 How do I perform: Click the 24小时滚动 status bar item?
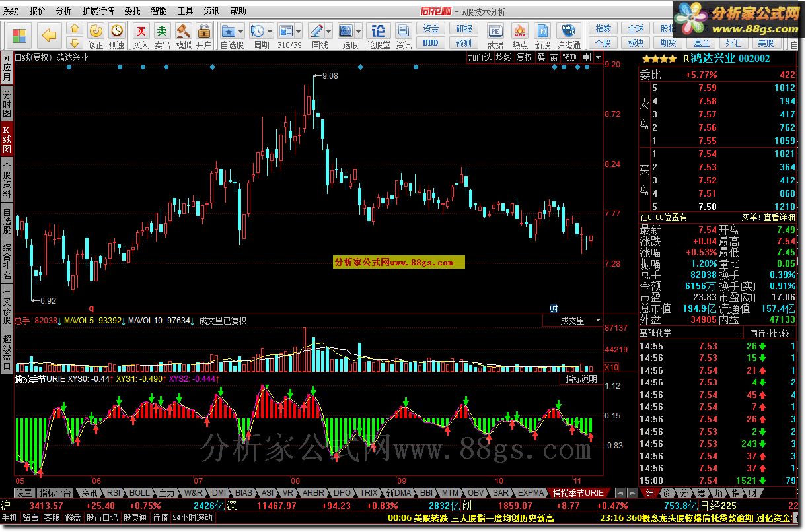[193, 518]
